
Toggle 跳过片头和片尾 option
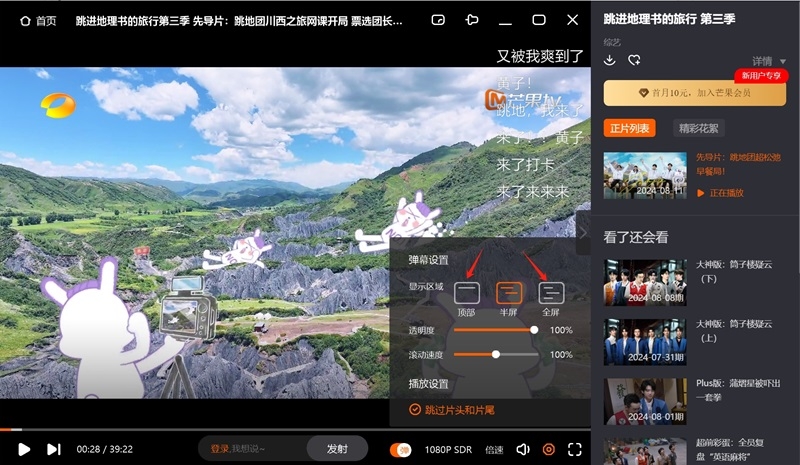[x=452, y=410]
